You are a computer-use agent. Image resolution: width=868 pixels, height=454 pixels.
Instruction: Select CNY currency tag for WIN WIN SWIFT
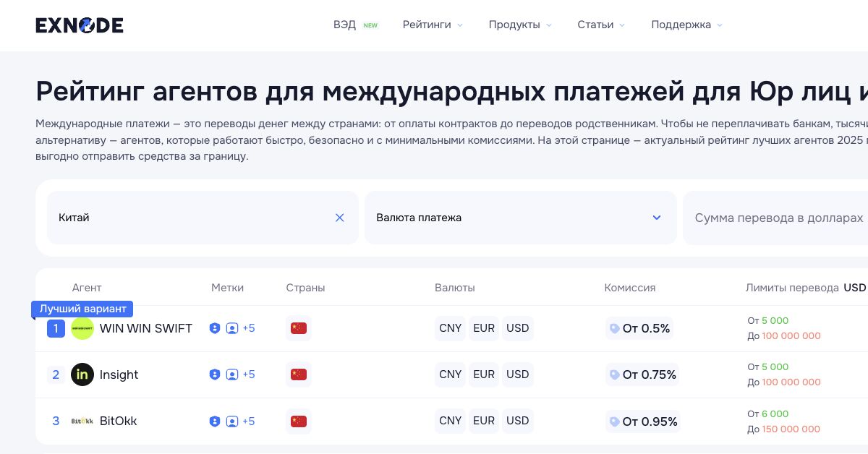pyautogui.click(x=450, y=328)
